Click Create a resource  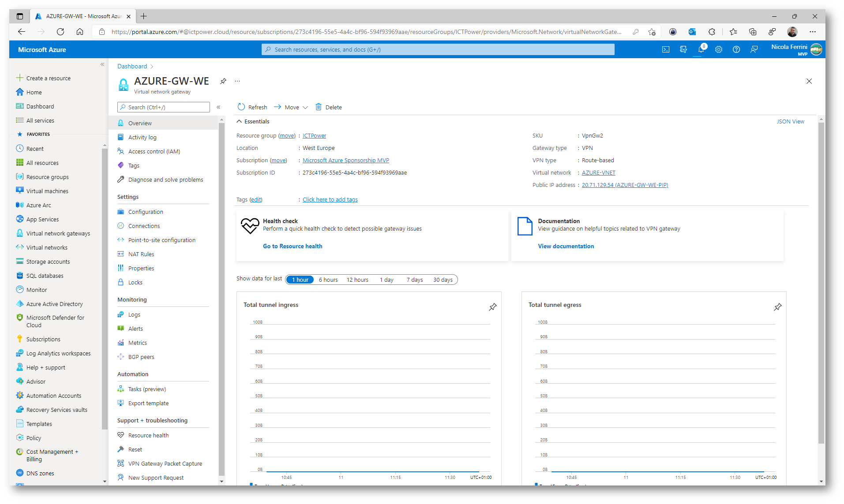click(x=49, y=78)
